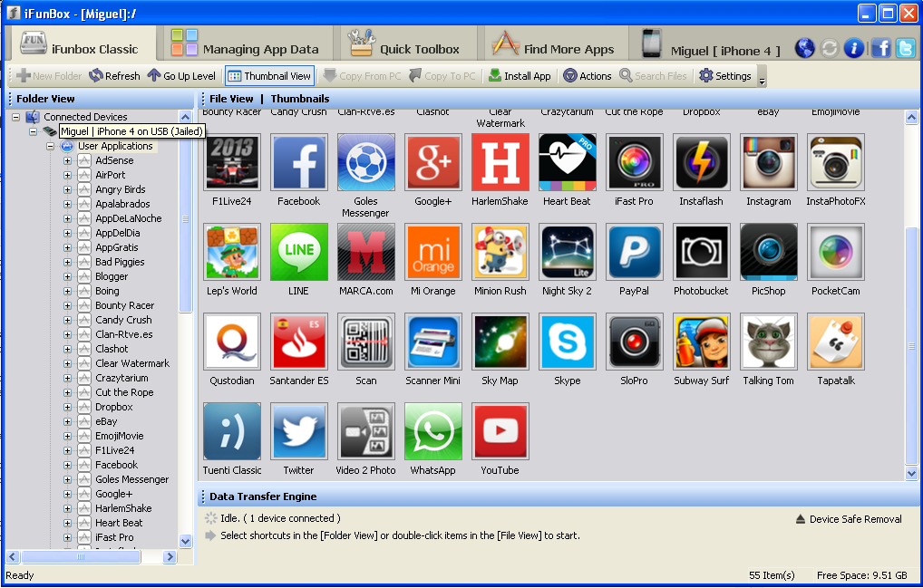Open the Instagram app icon
923x588 pixels.
click(x=768, y=162)
